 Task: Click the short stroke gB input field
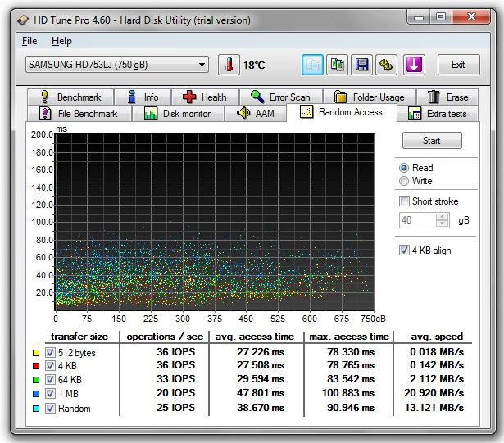click(417, 220)
